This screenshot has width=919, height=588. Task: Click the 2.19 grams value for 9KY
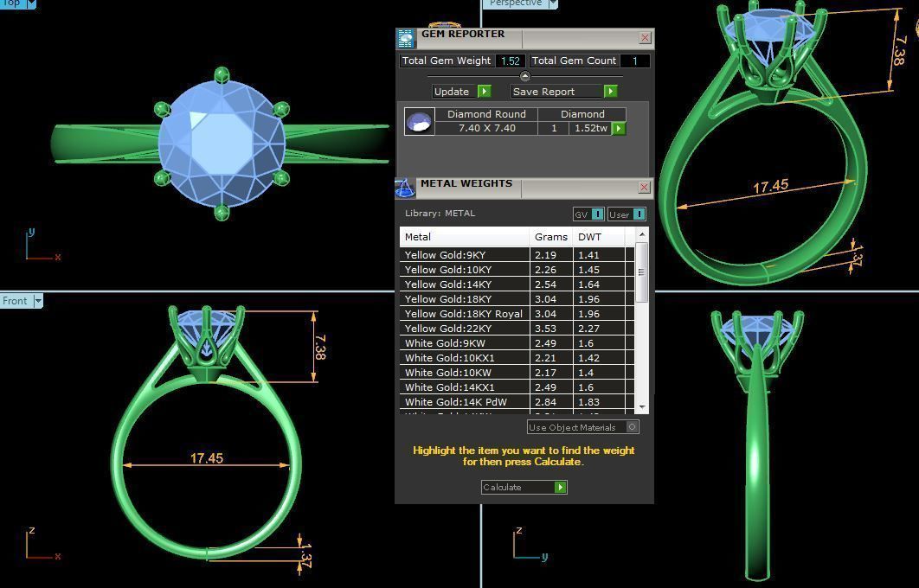coord(546,255)
